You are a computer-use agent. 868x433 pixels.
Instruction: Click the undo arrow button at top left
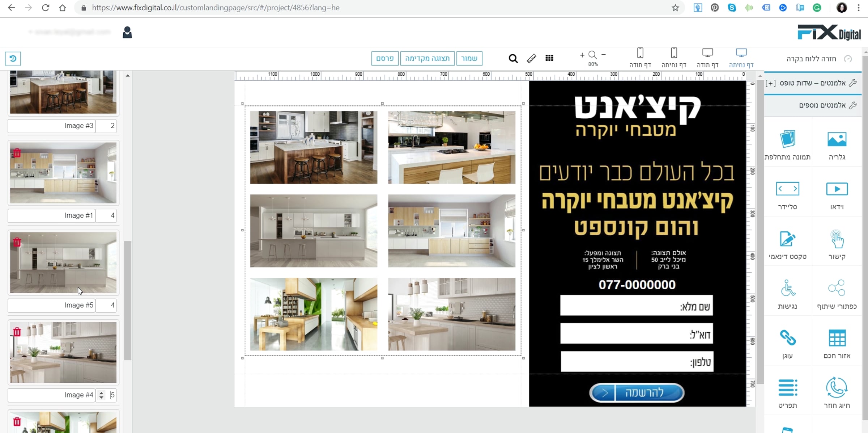tap(13, 58)
